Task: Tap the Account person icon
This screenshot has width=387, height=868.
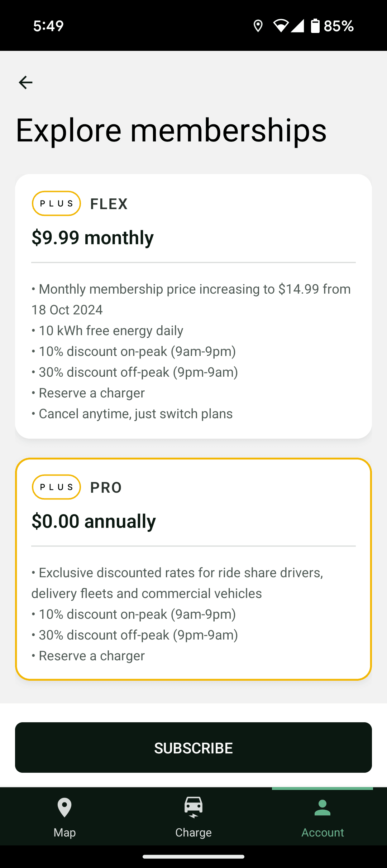Action: 322,808
